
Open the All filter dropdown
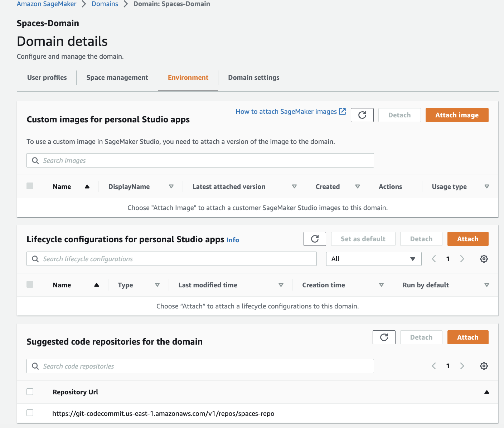(x=374, y=259)
